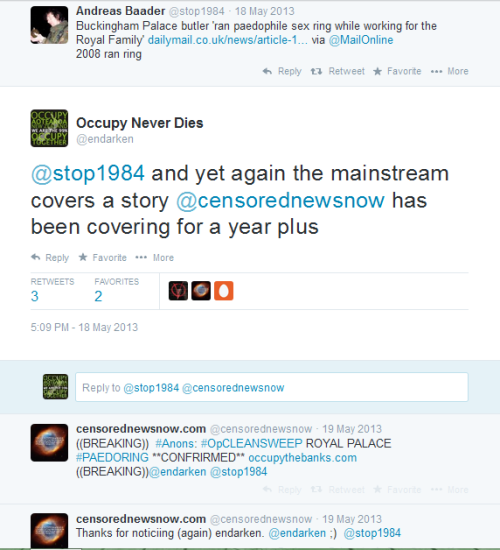This screenshot has height=550, width=500.
Task: Visit the occupythebanks.com link
Action: coord(302,458)
